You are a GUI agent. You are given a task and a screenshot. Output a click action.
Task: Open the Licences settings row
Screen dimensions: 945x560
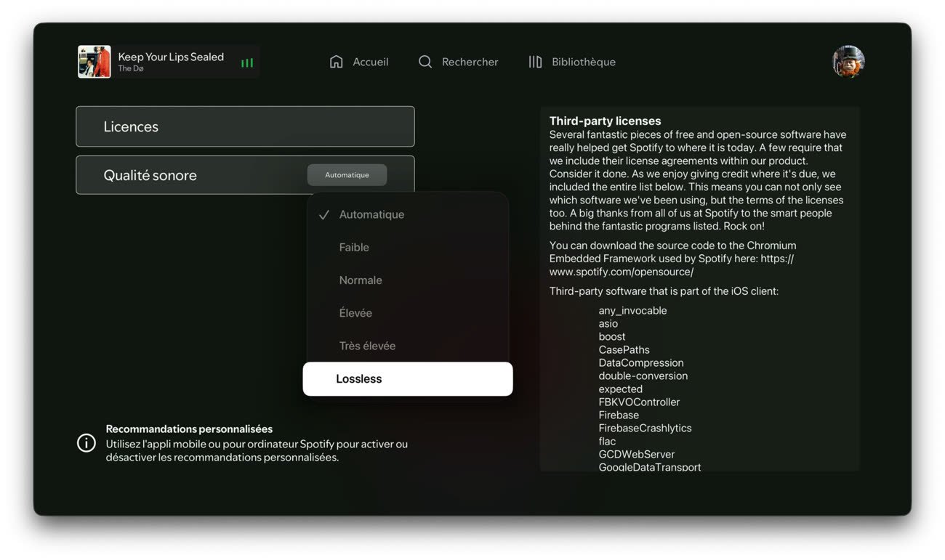pos(245,126)
